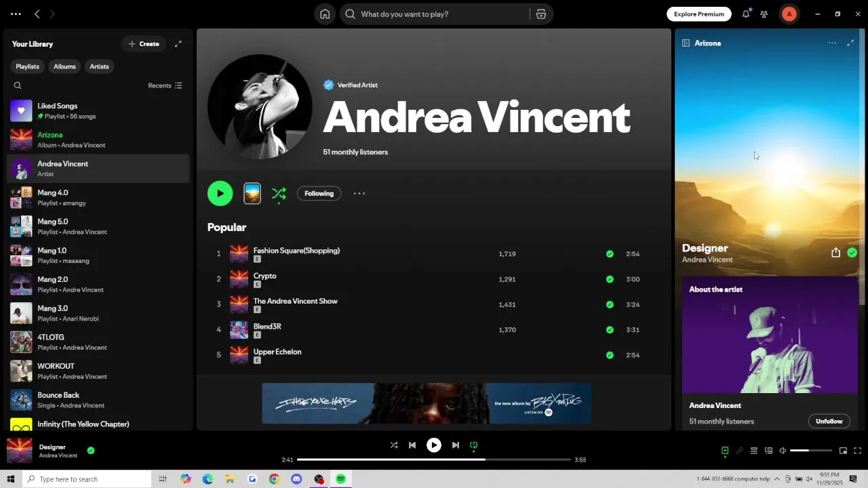The width and height of the screenshot is (868, 488).
Task: Open the notifications bell
Action: point(746,14)
